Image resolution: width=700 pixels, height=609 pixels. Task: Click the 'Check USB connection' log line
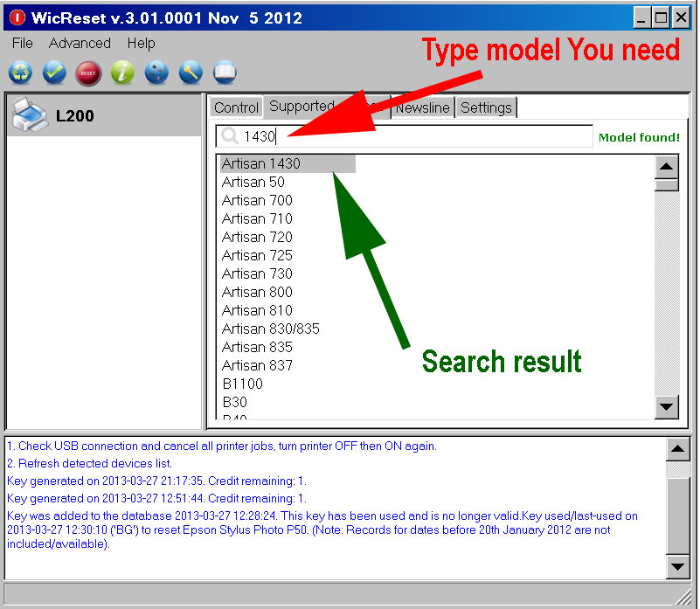tap(222, 446)
